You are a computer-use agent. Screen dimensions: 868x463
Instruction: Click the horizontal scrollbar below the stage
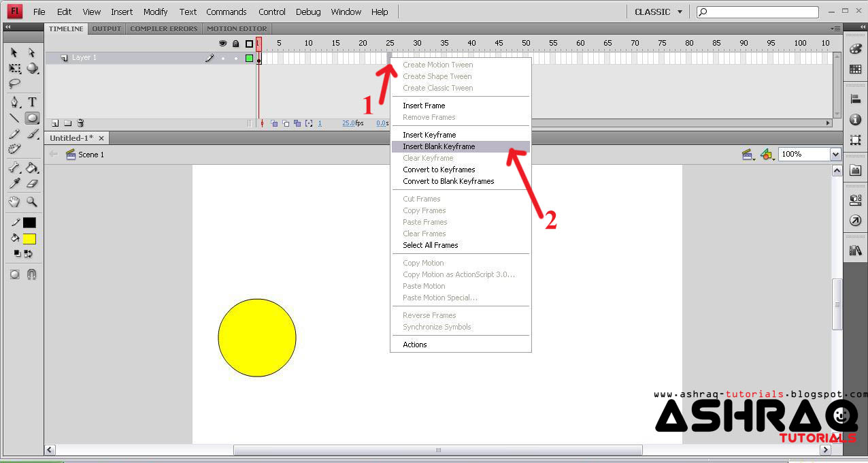pyautogui.click(x=437, y=449)
